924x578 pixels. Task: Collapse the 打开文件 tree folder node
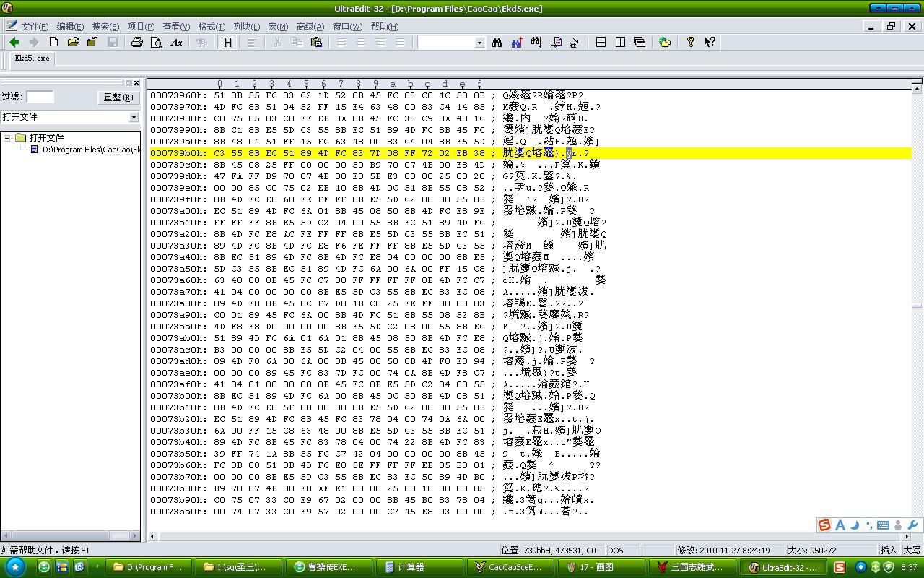coord(7,138)
